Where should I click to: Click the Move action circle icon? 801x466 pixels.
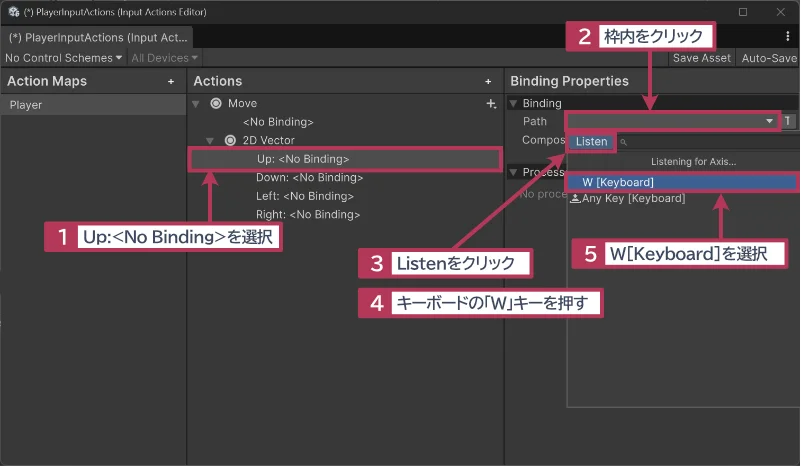point(215,103)
